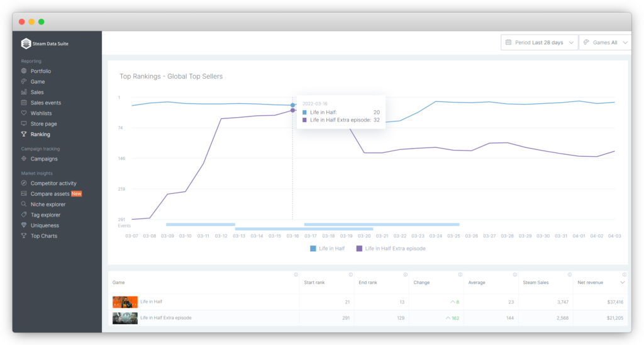644x345 pixels.
Task: Click the green 162 change value
Action: click(452, 318)
